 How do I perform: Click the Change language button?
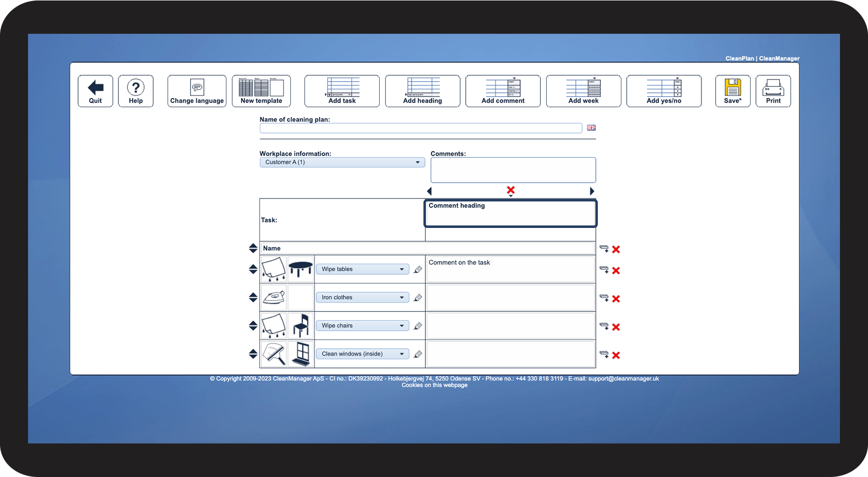[197, 91]
